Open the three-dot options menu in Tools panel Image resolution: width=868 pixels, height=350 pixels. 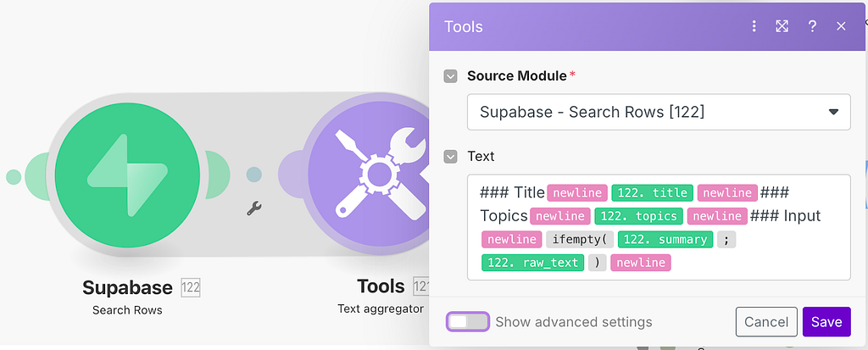coord(754,26)
